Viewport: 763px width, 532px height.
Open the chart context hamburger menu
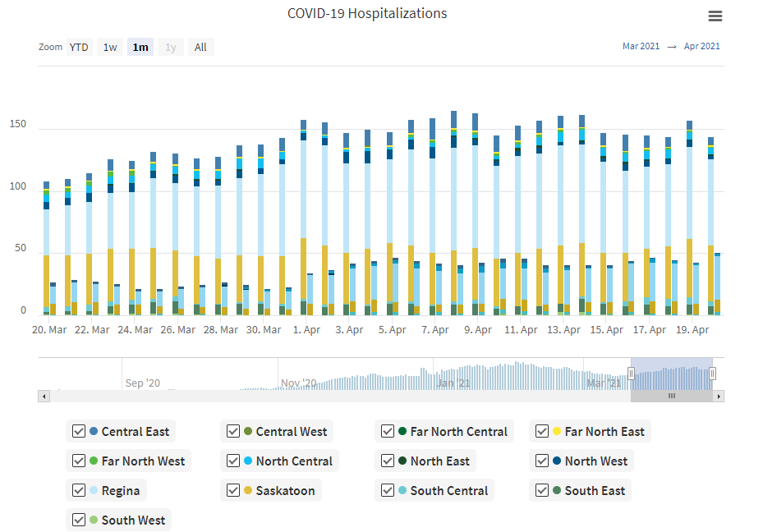[715, 16]
